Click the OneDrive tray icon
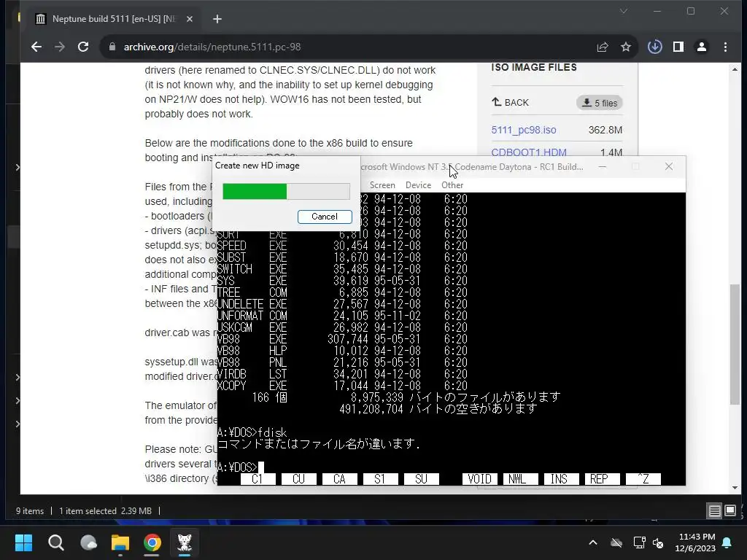The image size is (747, 560). click(x=616, y=542)
